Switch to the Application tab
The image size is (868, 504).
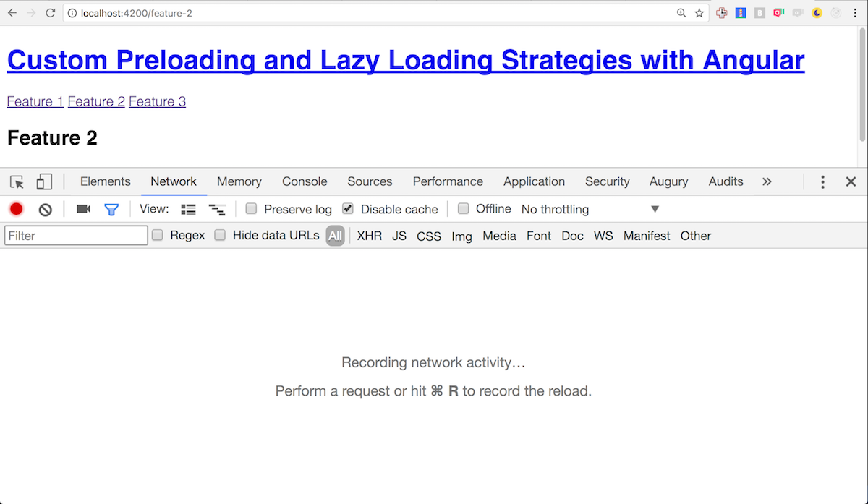[x=535, y=181]
